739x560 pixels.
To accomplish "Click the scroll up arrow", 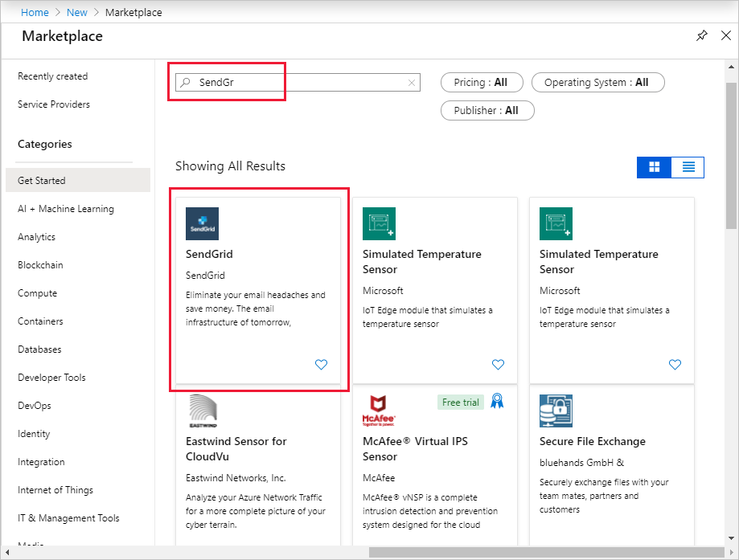I will tap(731, 67).
